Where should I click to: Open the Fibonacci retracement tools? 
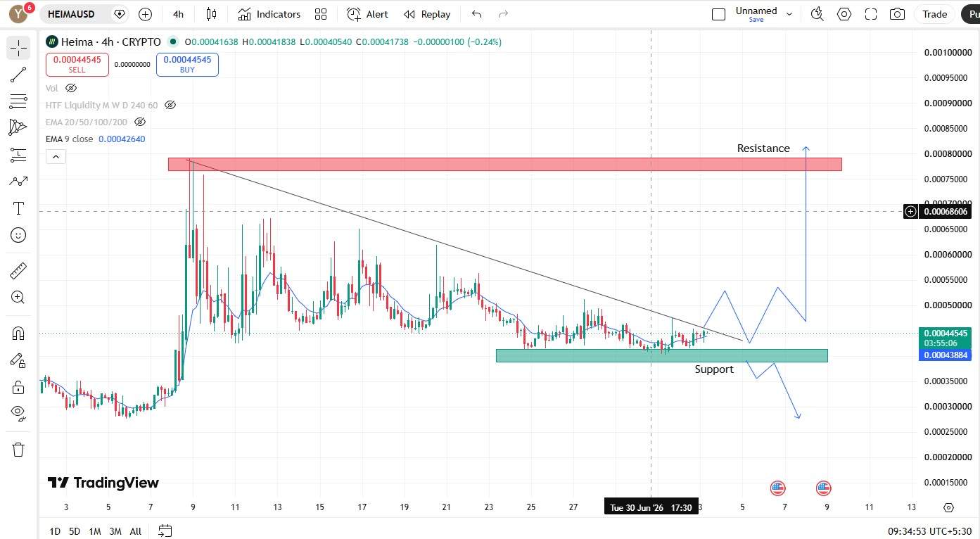[x=19, y=101]
